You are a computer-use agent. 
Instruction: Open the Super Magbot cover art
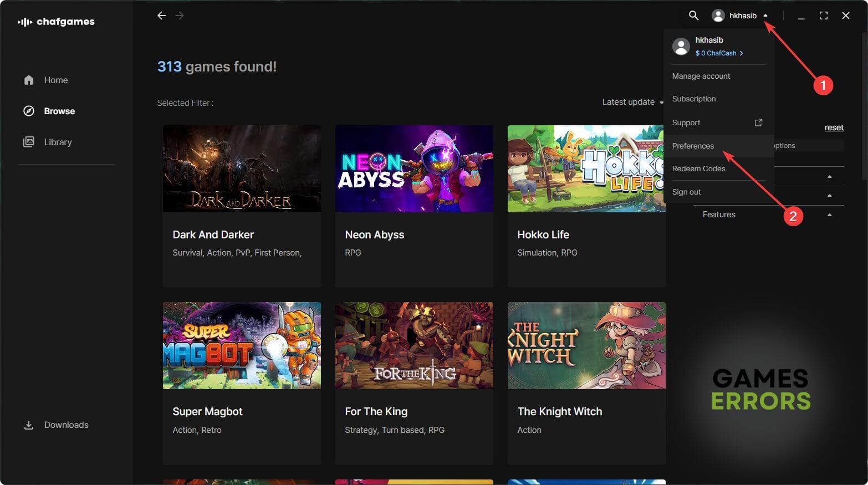(x=242, y=345)
